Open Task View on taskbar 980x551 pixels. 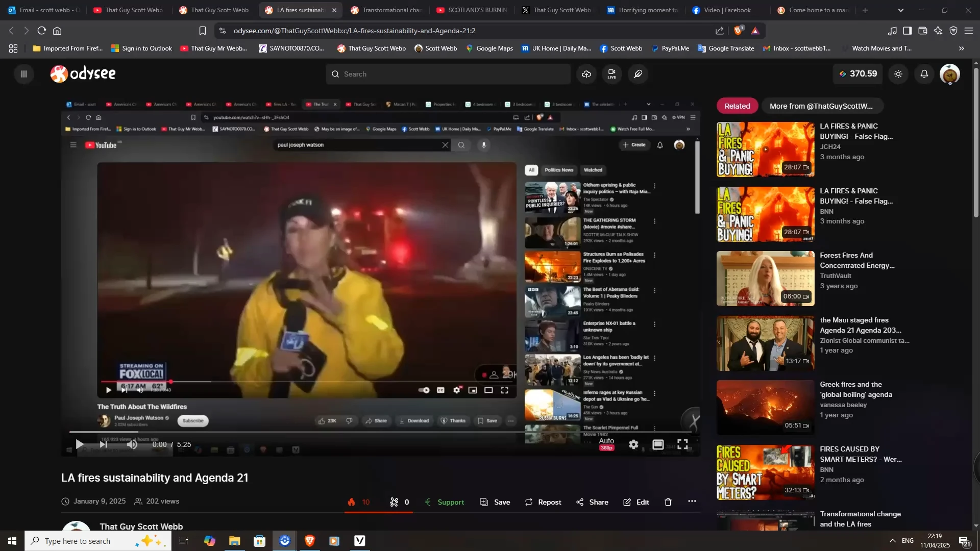[x=184, y=541]
